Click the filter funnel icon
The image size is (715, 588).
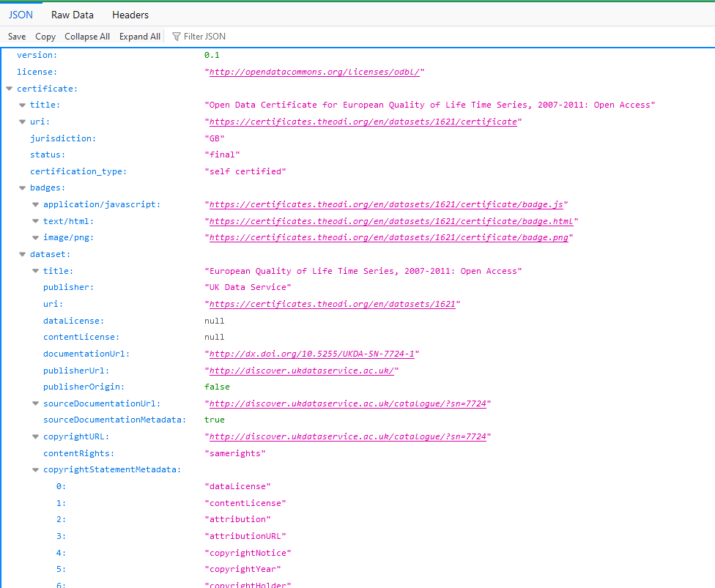176,37
